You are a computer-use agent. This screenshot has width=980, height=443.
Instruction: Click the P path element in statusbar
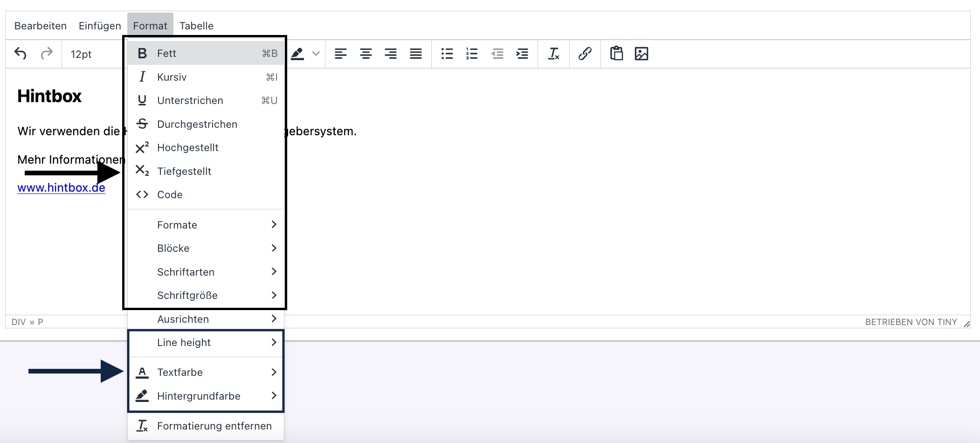[41, 322]
